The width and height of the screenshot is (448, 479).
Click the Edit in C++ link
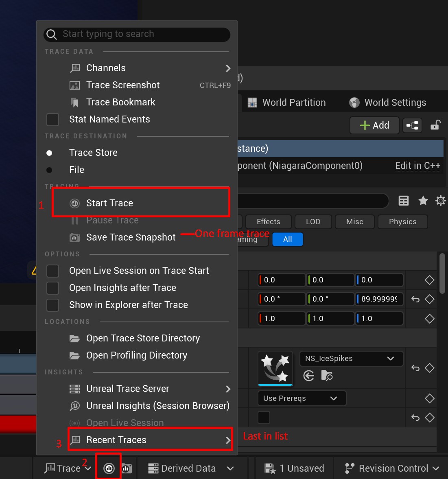417,166
